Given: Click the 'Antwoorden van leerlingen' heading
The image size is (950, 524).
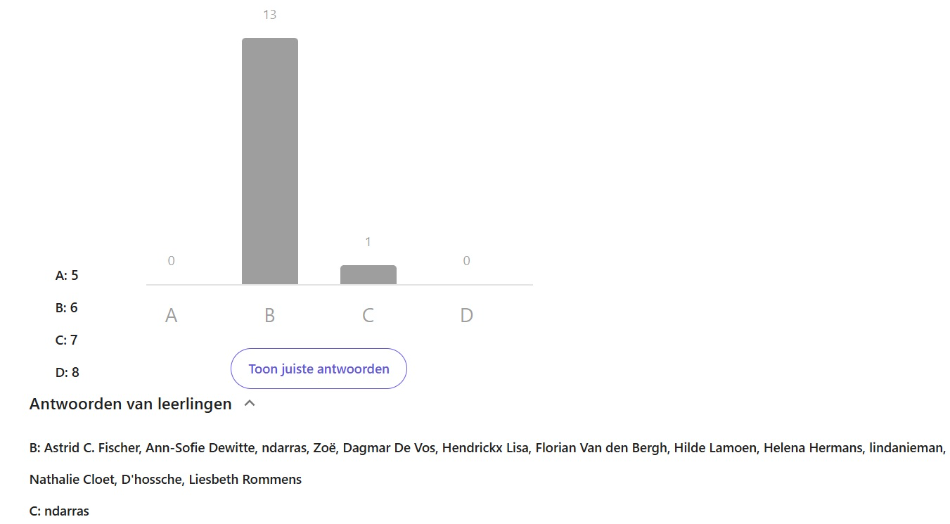Looking at the screenshot, I should [x=130, y=404].
